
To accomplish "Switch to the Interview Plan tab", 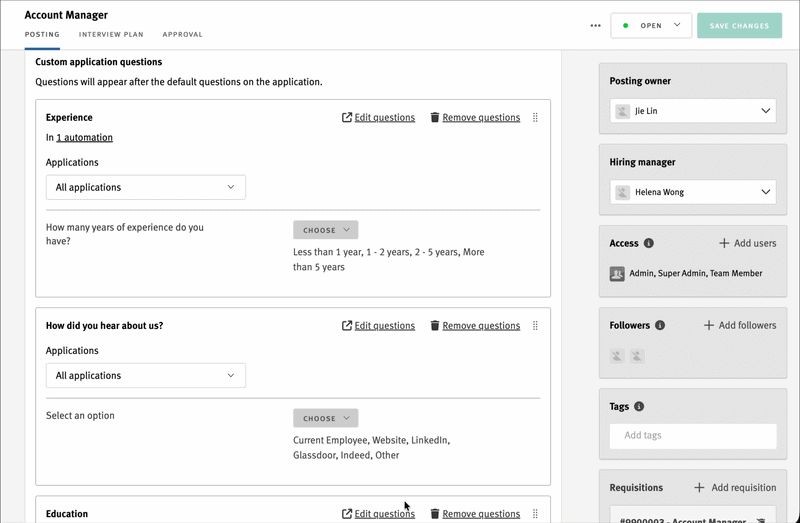I will [111, 35].
